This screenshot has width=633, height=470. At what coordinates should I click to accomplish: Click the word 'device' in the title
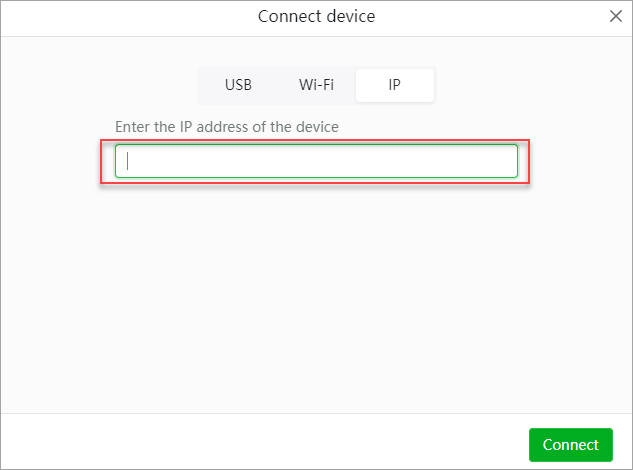[351, 16]
